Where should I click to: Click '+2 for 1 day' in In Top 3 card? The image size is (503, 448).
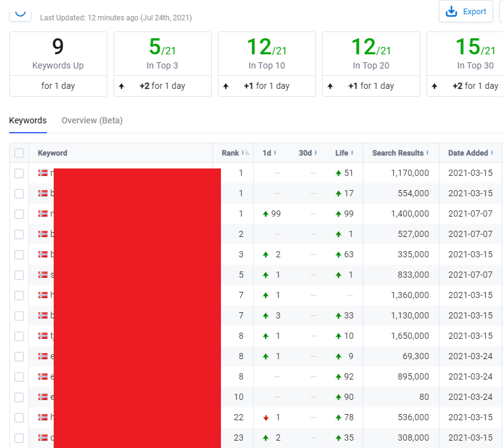click(162, 86)
